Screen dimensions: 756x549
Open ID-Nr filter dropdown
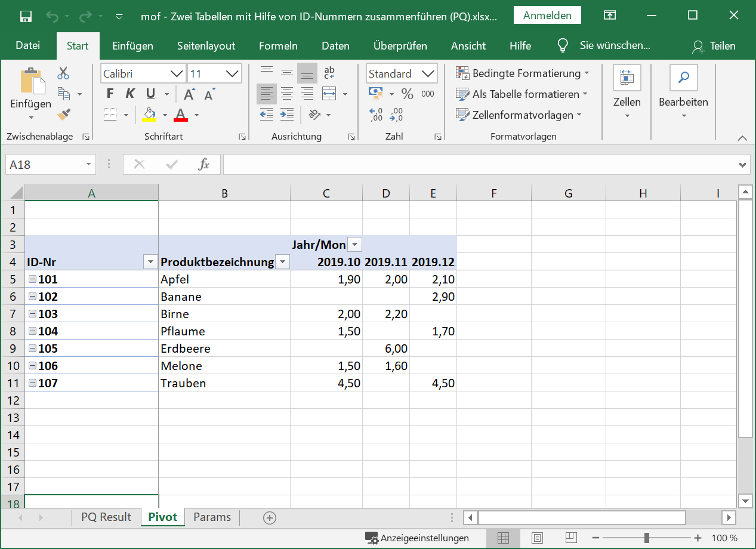pos(149,262)
